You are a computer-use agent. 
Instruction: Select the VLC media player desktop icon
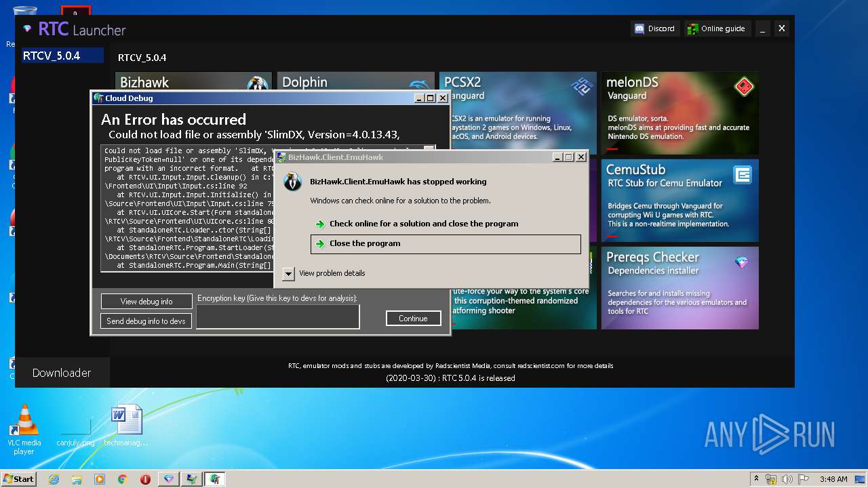point(24,430)
